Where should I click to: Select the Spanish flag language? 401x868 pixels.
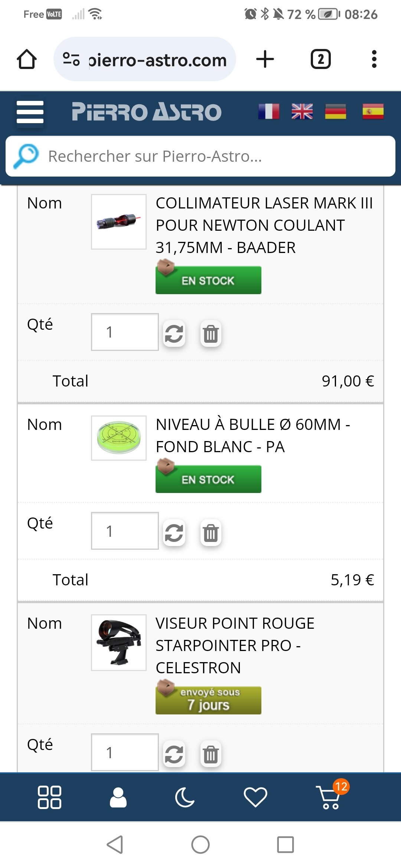click(x=373, y=111)
